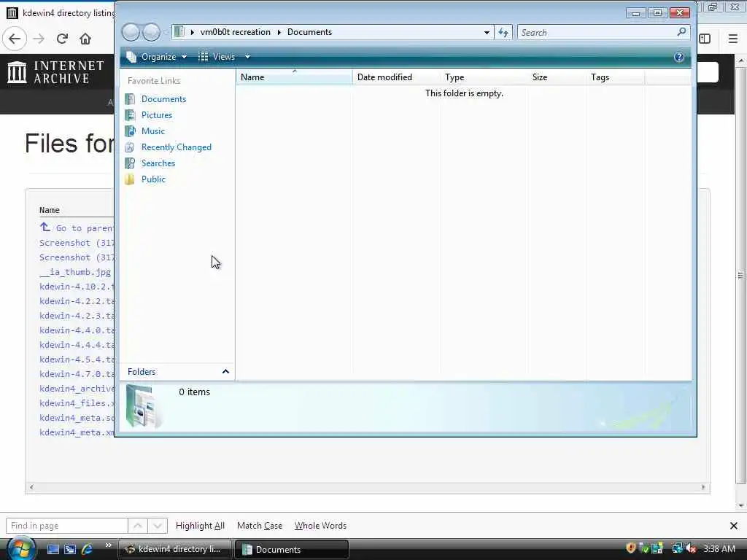Switch to kdewin4 directory taskbar button

coord(174,550)
